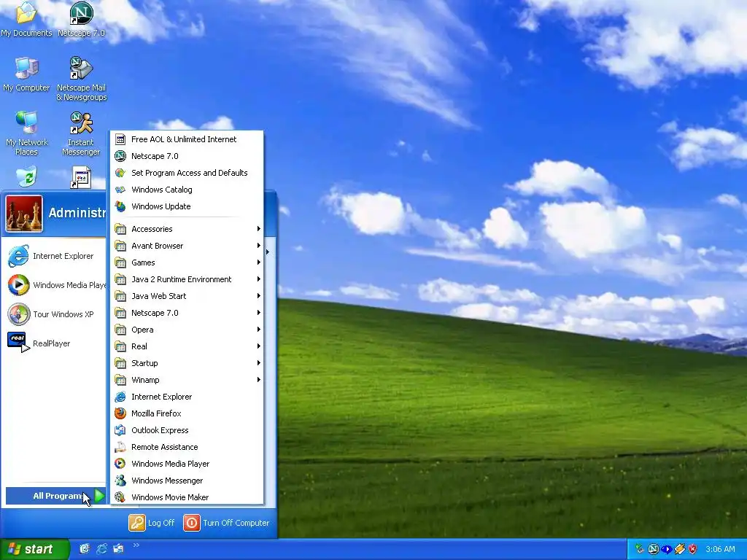
Task: Click Startup folder label
Action: point(144,363)
